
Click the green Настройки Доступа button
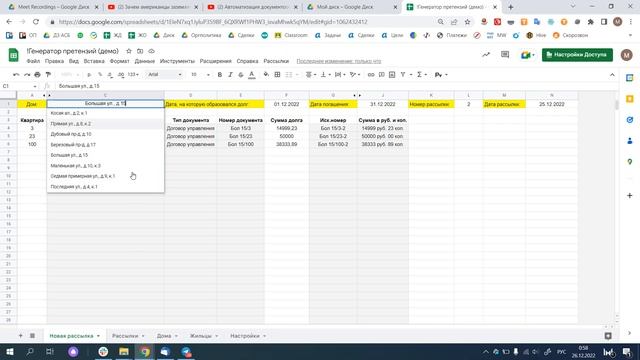(577, 54)
